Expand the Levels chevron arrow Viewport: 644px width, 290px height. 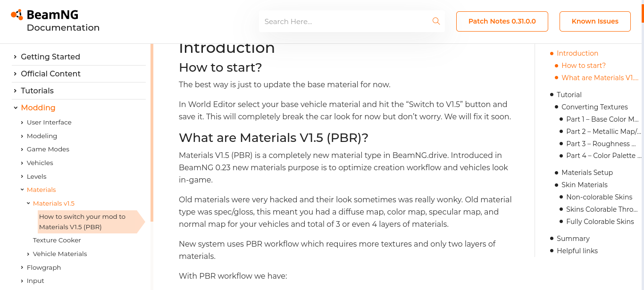point(22,177)
